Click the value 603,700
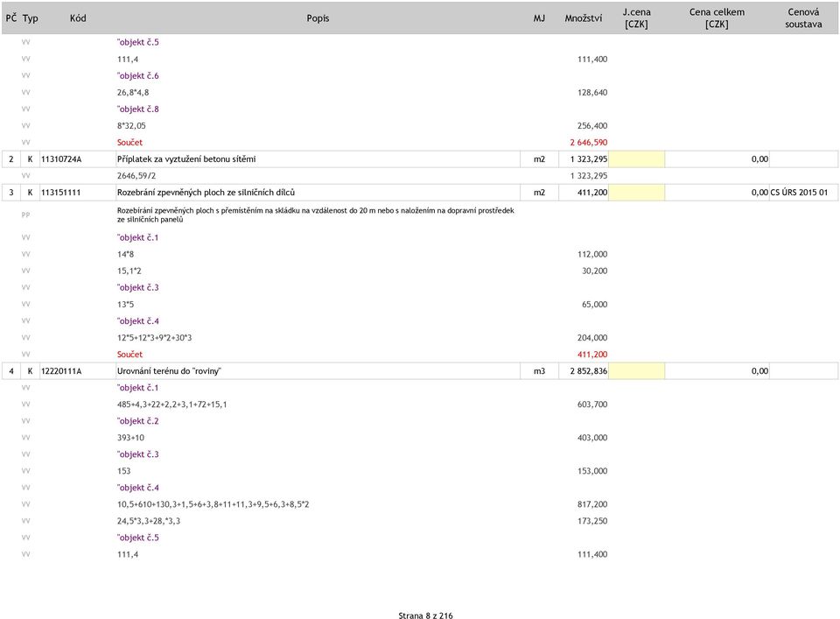This screenshot has width=840, height=619. [x=592, y=404]
